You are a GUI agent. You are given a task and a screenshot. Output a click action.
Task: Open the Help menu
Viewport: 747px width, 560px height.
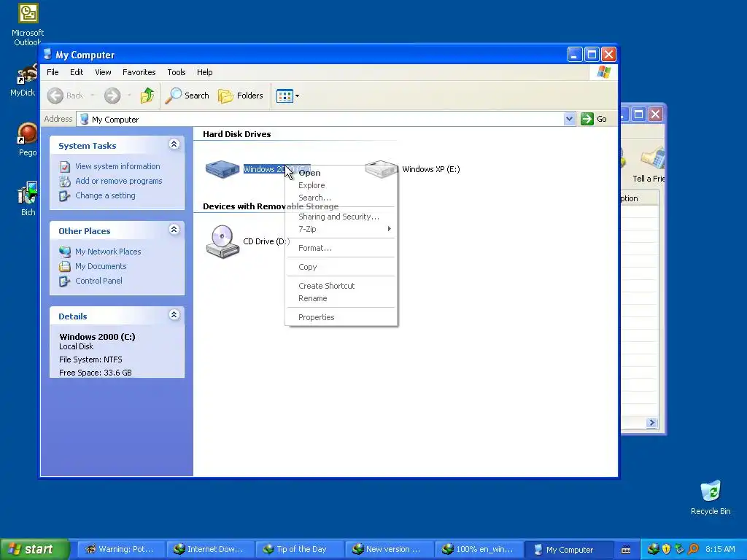tap(205, 72)
